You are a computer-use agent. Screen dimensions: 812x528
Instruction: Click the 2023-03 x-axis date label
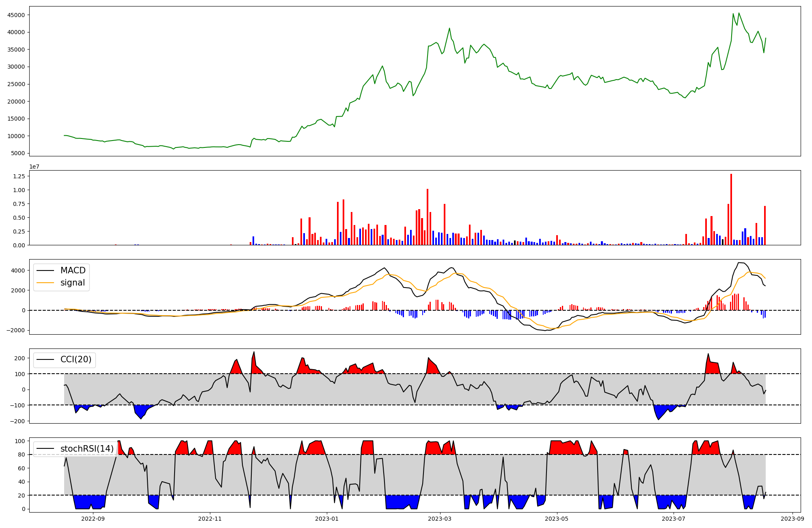440,519
